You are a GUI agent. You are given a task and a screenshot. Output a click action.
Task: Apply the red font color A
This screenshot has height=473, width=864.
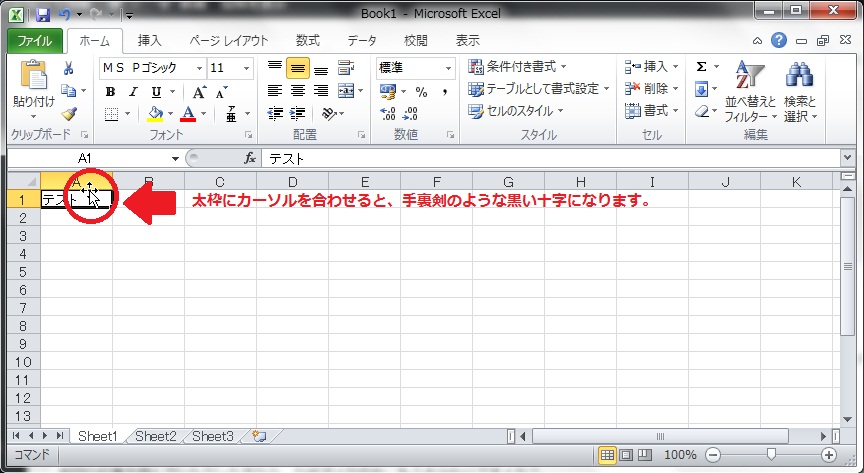[188, 114]
